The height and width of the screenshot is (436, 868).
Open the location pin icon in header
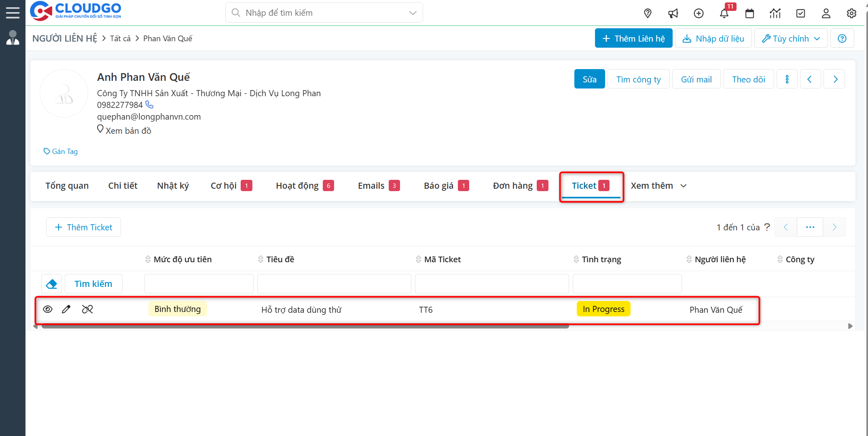click(x=648, y=13)
